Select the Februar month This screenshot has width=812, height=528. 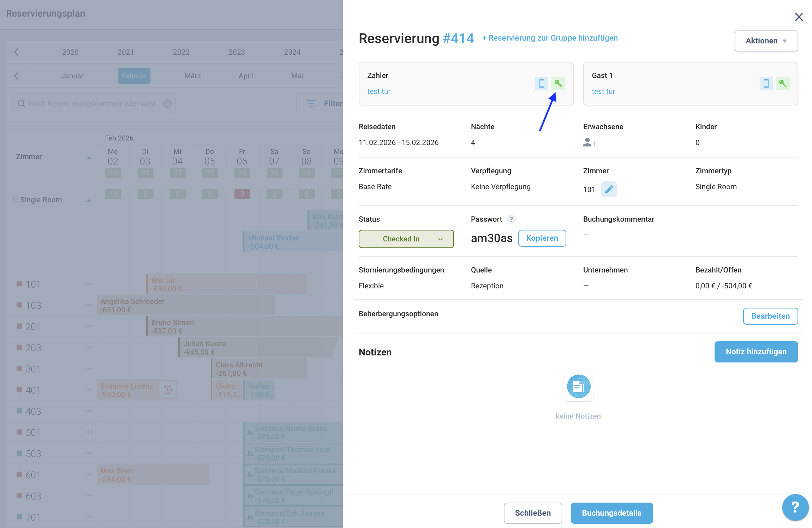tap(134, 76)
